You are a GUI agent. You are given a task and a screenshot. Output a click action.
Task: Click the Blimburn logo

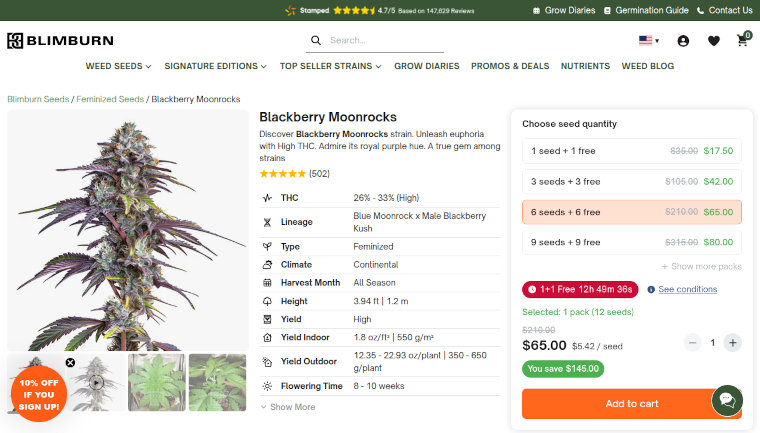[x=60, y=41]
